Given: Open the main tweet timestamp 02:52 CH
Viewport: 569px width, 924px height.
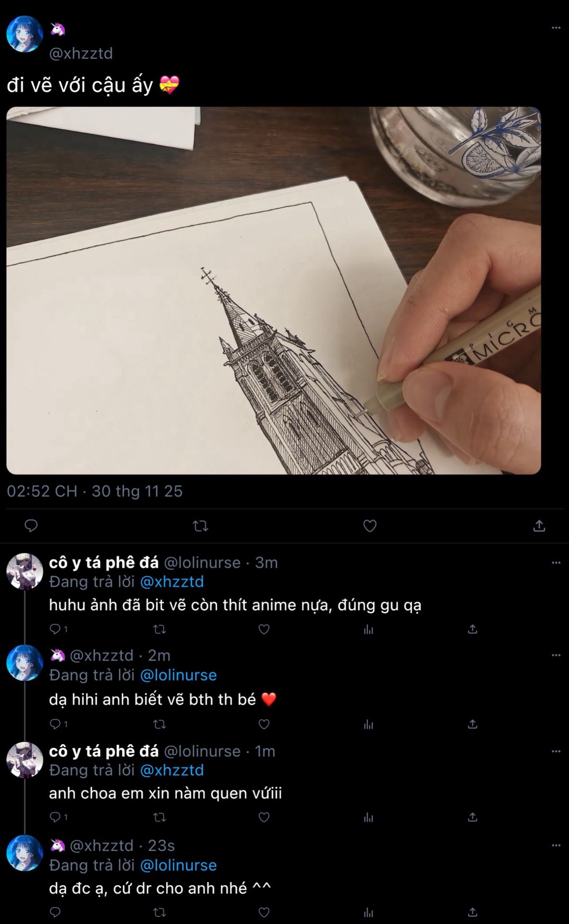Looking at the screenshot, I should (x=95, y=491).
